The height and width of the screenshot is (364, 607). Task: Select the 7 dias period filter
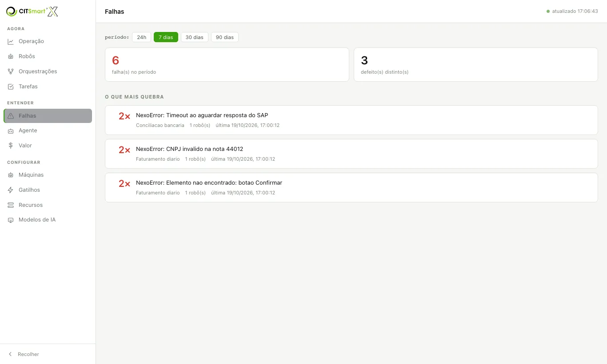[166, 37]
